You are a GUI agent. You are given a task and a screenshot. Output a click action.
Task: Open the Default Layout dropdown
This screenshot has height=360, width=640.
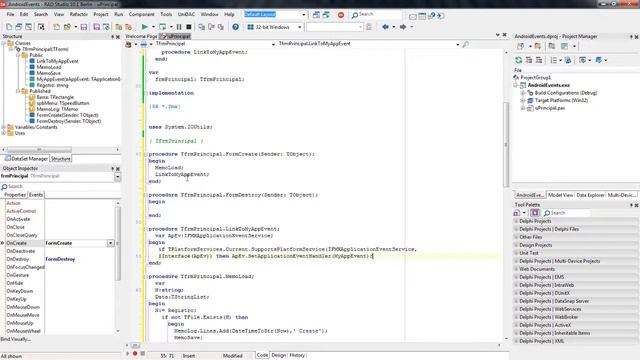click(304, 15)
